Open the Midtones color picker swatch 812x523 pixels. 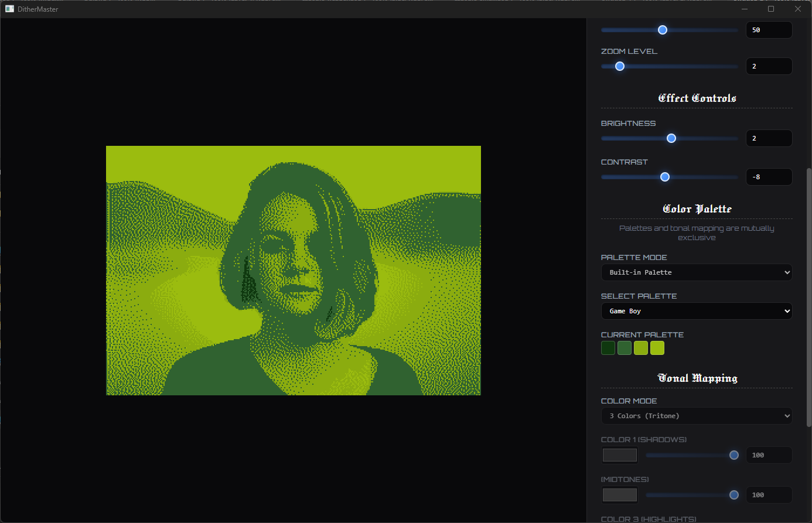[620, 495]
